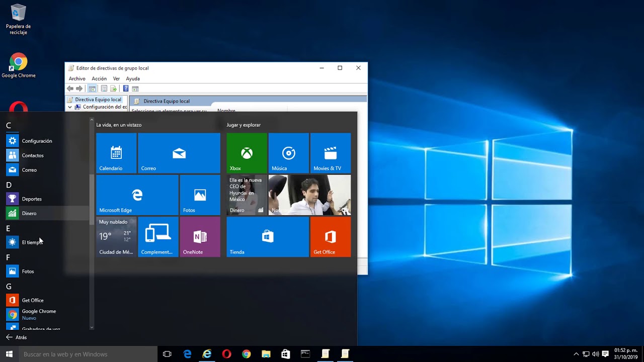The width and height of the screenshot is (644, 362).
Task: Open the Archivo menu in policy editor
Action: coord(77,78)
